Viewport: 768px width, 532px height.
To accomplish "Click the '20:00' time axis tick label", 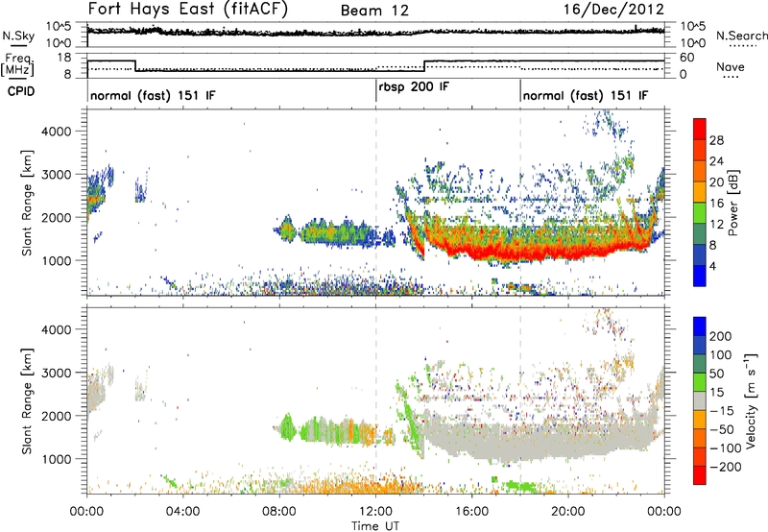I will tap(568, 512).
